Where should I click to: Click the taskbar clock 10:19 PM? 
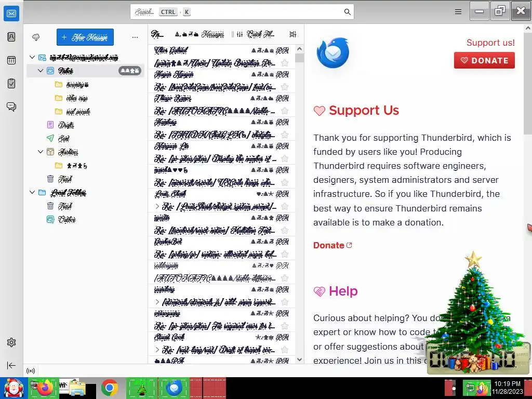pos(507,384)
